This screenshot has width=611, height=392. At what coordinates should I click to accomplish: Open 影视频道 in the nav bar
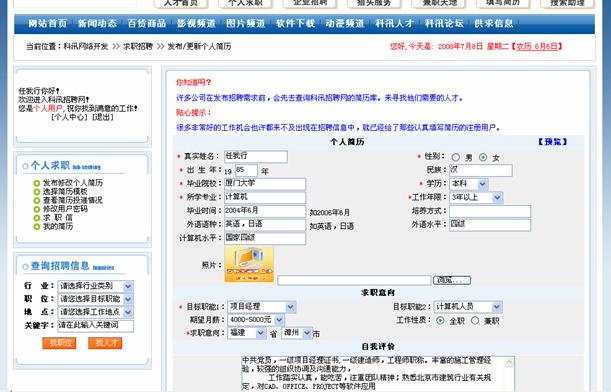pos(196,23)
